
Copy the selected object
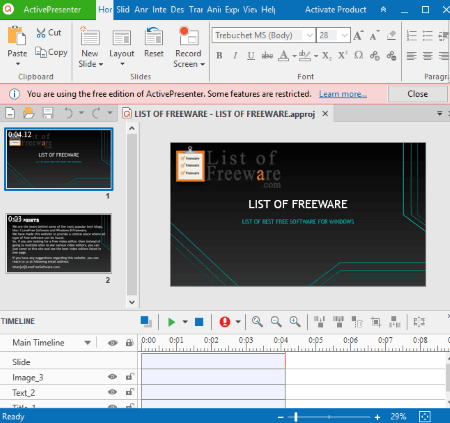click(51, 52)
